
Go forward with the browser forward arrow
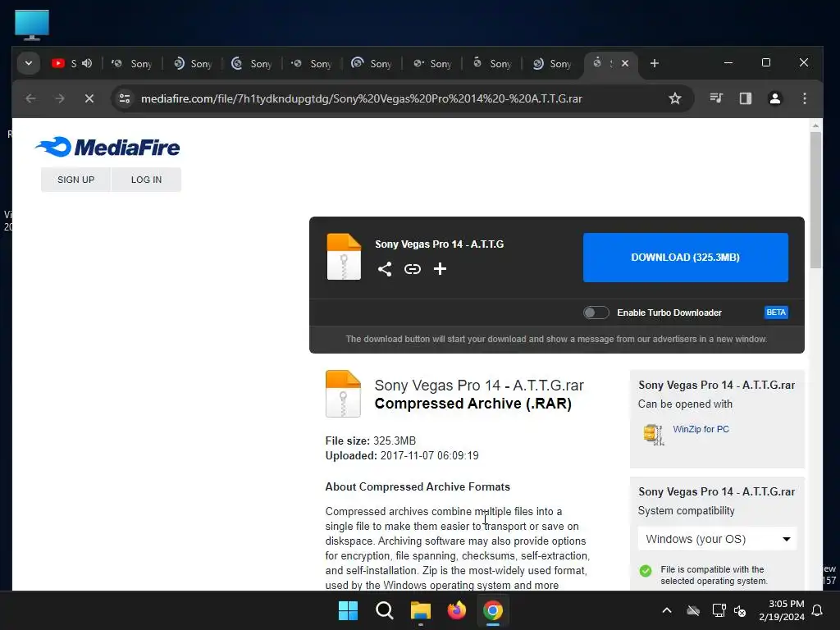pyautogui.click(x=60, y=98)
